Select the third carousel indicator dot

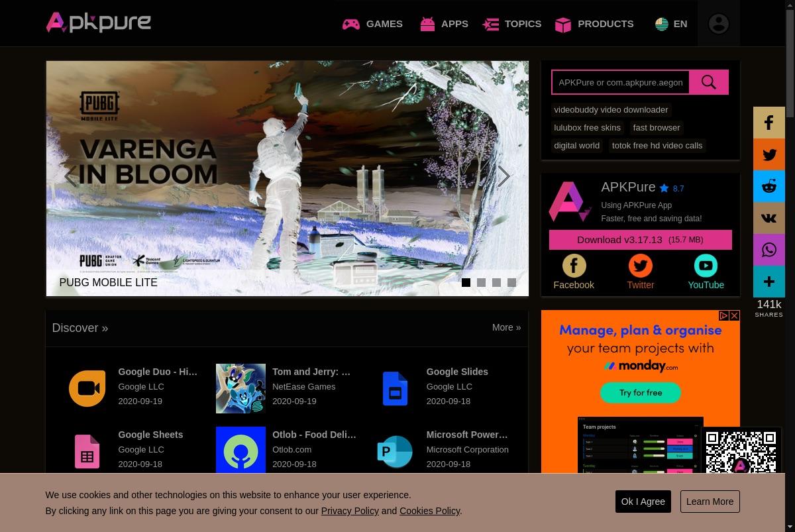pyautogui.click(x=496, y=282)
